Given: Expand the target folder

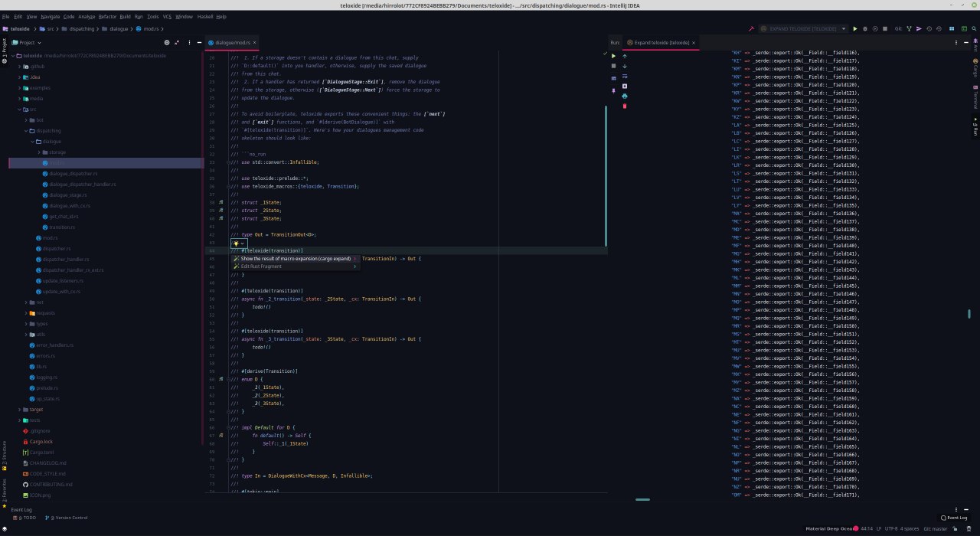Looking at the screenshot, I should (20, 410).
